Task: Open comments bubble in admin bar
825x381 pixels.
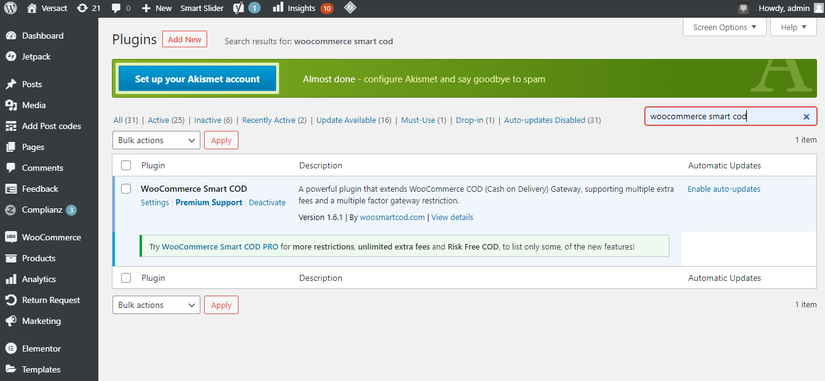Action: click(x=122, y=8)
